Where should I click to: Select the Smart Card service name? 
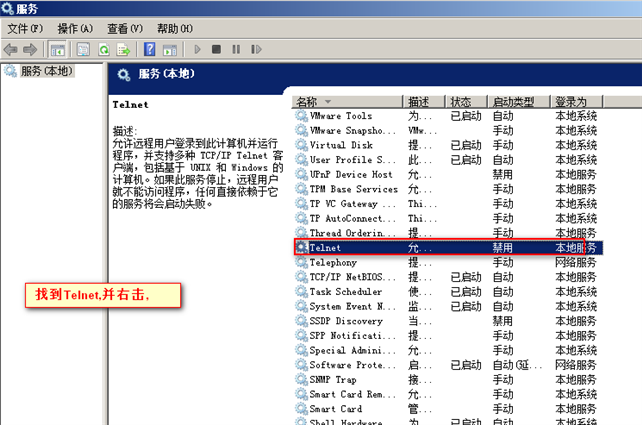pos(336,409)
